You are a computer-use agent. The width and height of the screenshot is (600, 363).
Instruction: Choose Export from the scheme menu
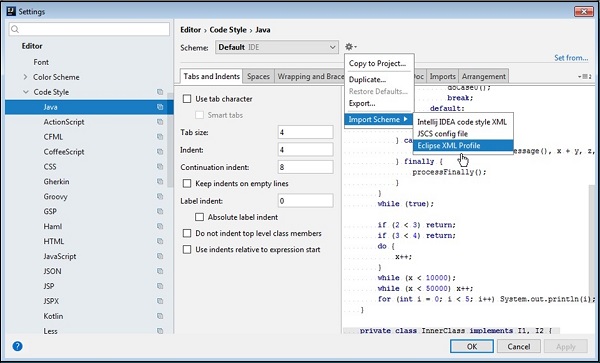point(362,103)
